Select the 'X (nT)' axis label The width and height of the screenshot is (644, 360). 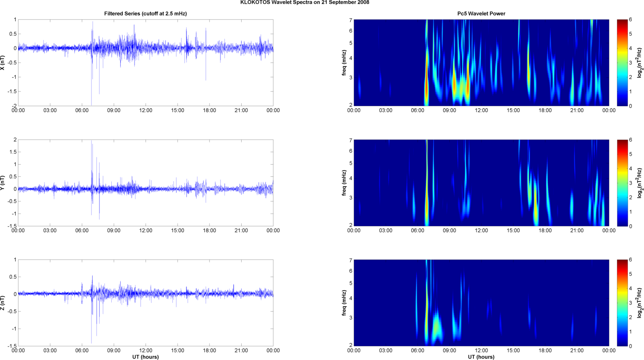coord(3,63)
